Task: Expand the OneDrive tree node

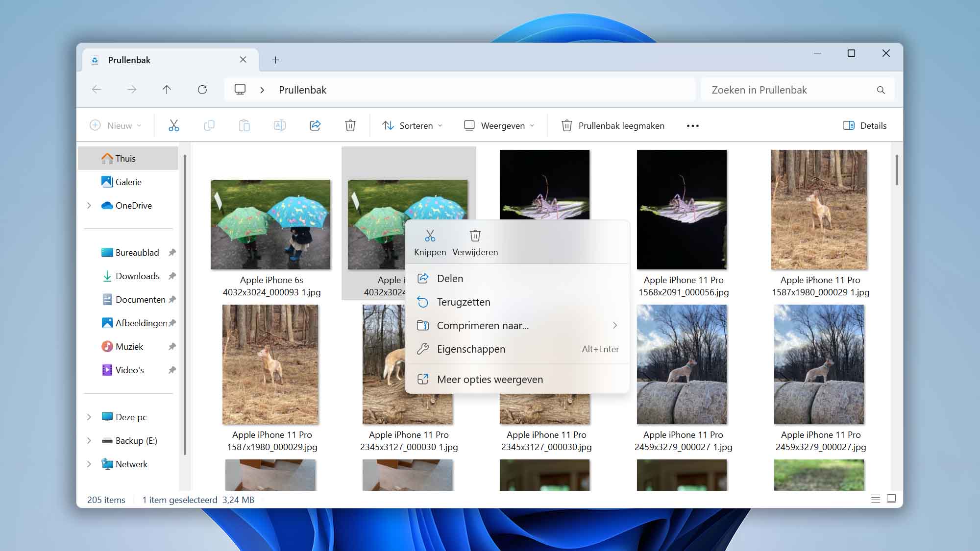Action: 89,206
